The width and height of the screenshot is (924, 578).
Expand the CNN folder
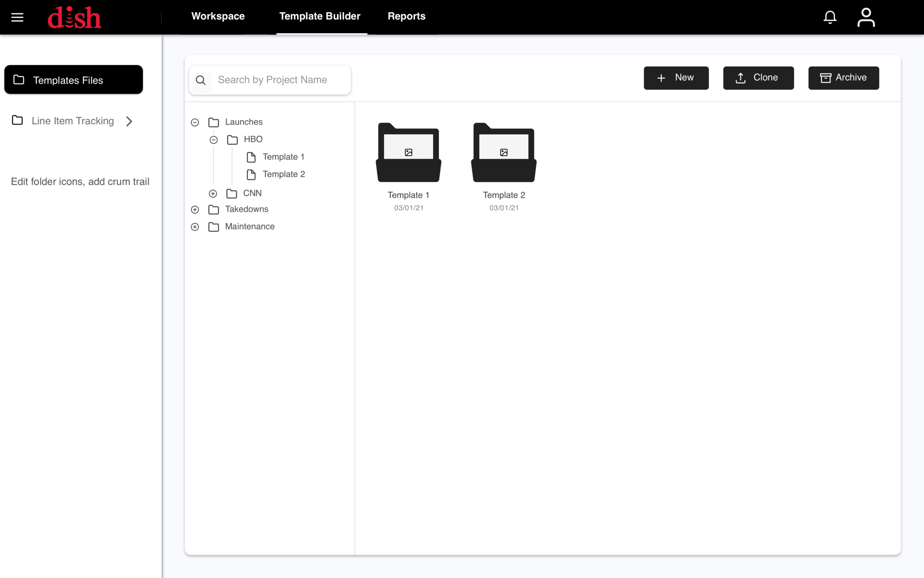[213, 194]
